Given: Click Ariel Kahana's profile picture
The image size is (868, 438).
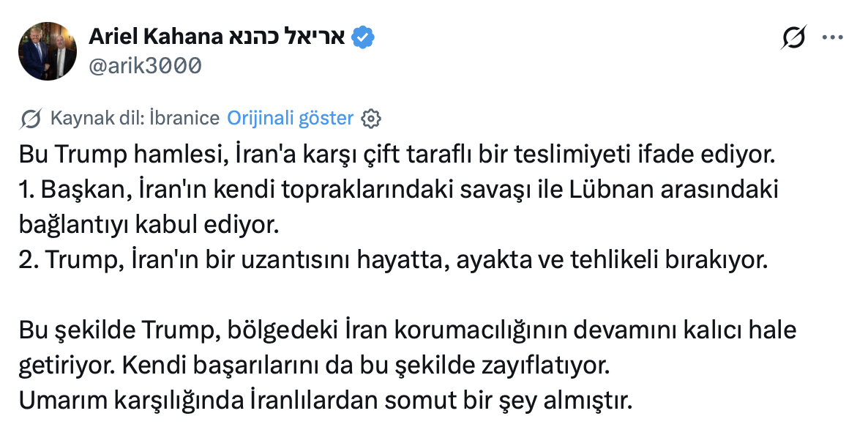Looking at the screenshot, I should (48, 51).
